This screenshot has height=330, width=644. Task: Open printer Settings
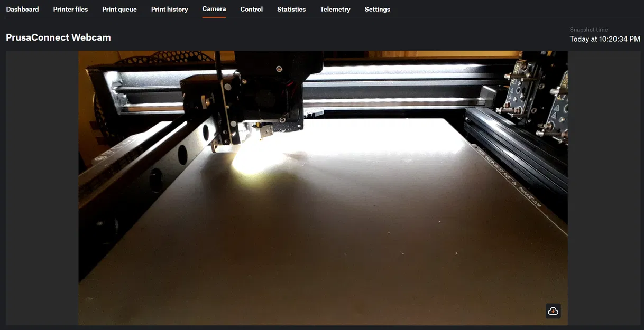tap(377, 9)
